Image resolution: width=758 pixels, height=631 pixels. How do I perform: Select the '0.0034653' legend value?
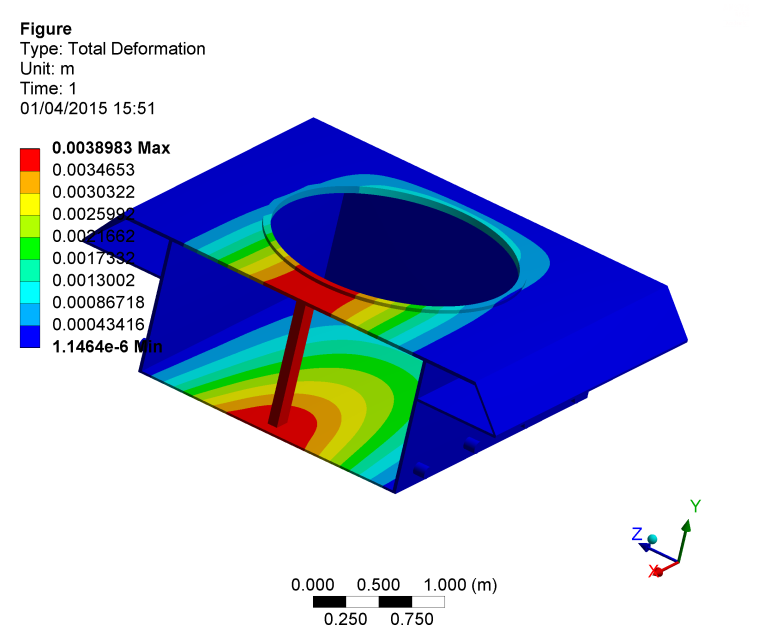93,170
